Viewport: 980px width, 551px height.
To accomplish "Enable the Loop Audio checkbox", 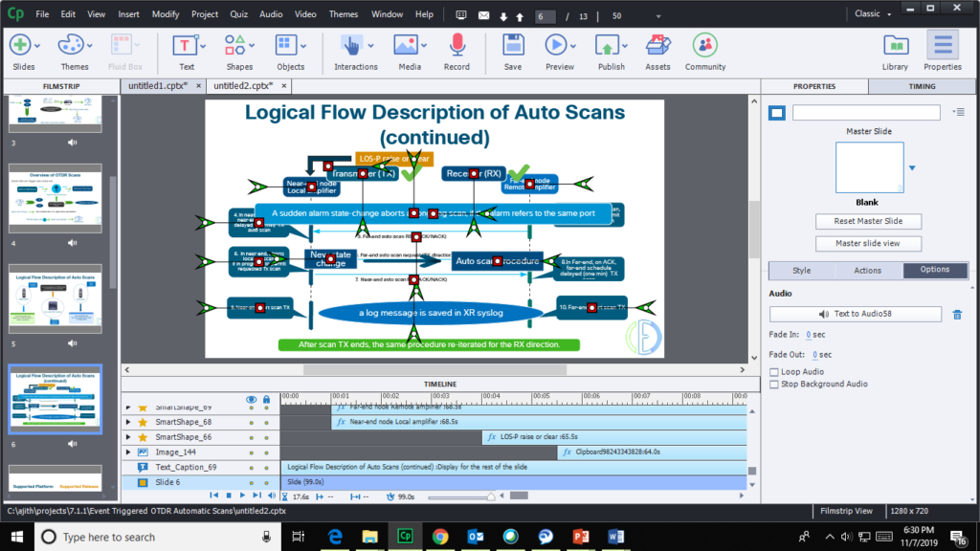I will click(x=774, y=372).
